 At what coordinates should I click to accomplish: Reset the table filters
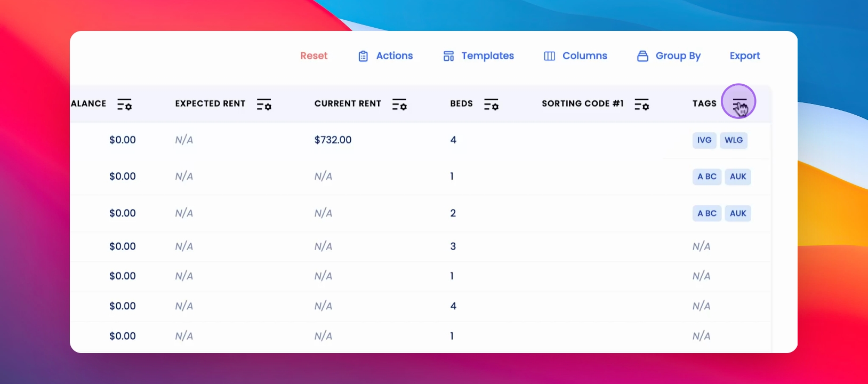pyautogui.click(x=314, y=56)
